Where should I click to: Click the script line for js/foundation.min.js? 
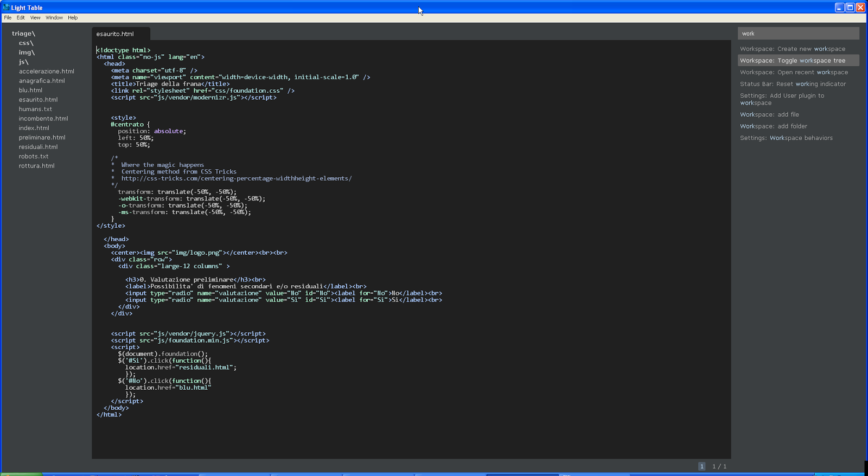pos(190,340)
